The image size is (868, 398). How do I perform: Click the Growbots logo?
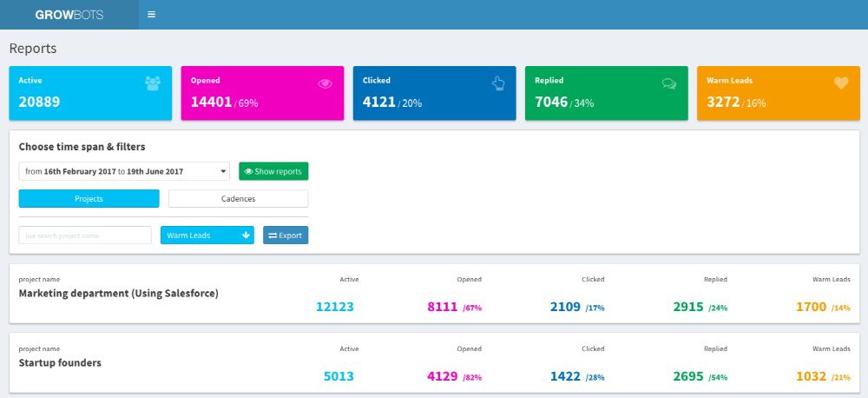pos(69,15)
